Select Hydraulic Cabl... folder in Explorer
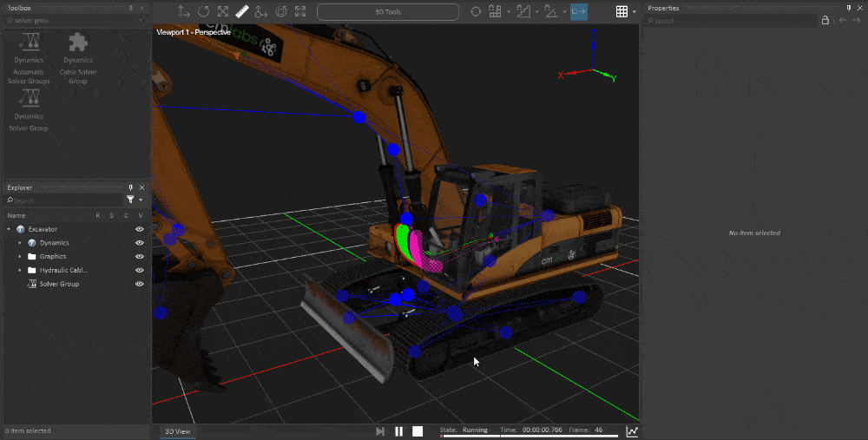 coord(63,270)
